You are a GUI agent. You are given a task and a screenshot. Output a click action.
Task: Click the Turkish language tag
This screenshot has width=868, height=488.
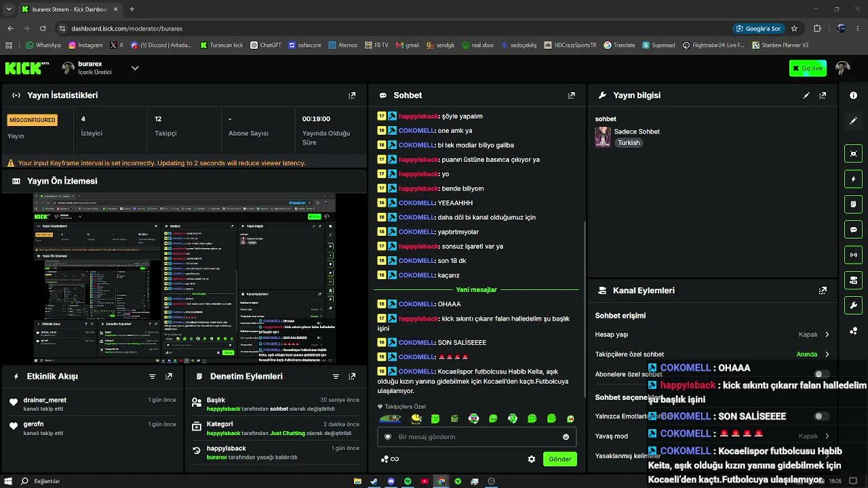pyautogui.click(x=629, y=143)
